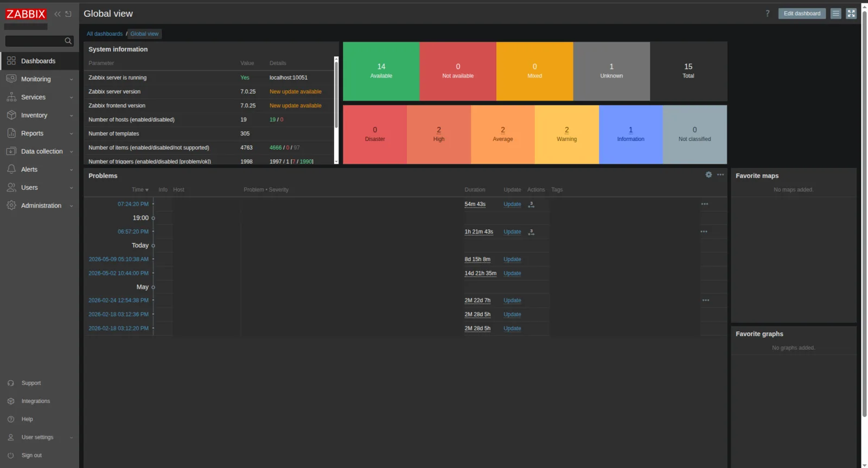Screen dimensions: 868x468
Task: Click the Dashboards grid icon
Action: 11,61
